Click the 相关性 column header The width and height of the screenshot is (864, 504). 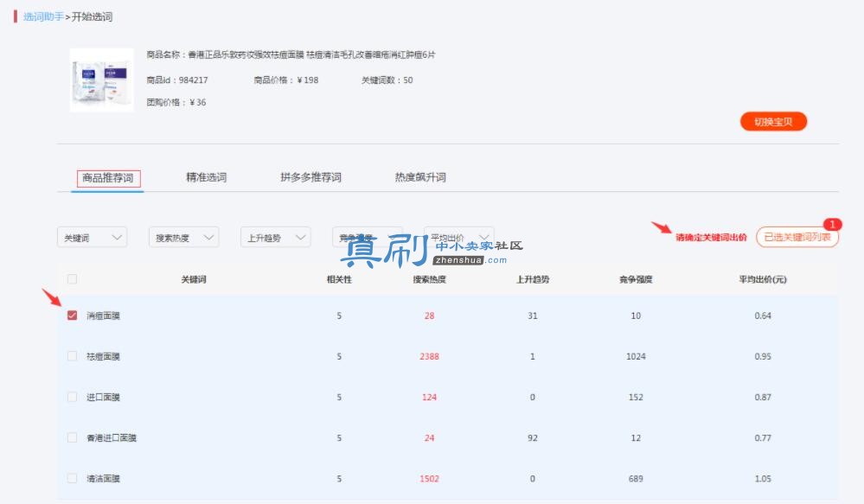[x=339, y=280]
